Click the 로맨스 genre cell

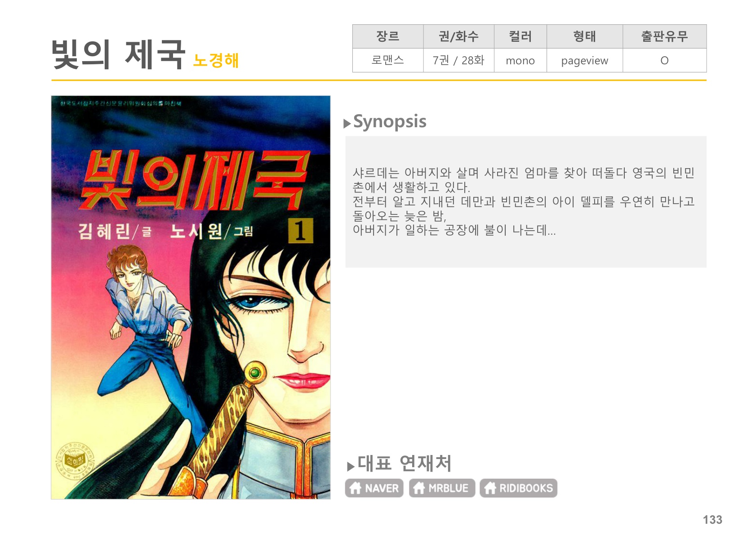[x=388, y=60]
